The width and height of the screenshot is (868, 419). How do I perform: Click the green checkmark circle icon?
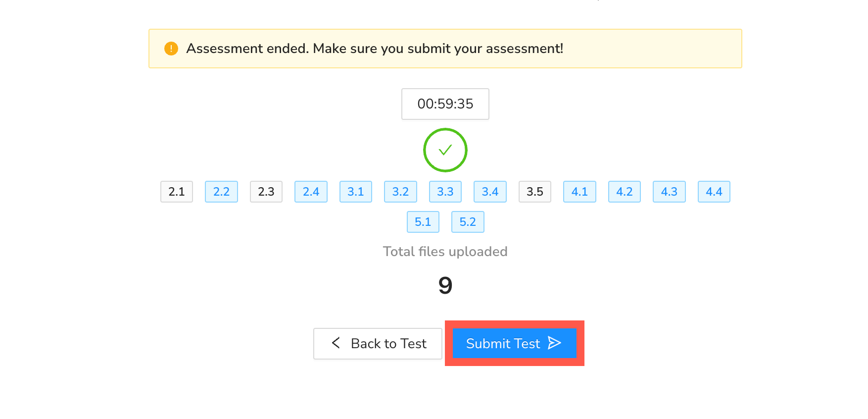(x=445, y=150)
